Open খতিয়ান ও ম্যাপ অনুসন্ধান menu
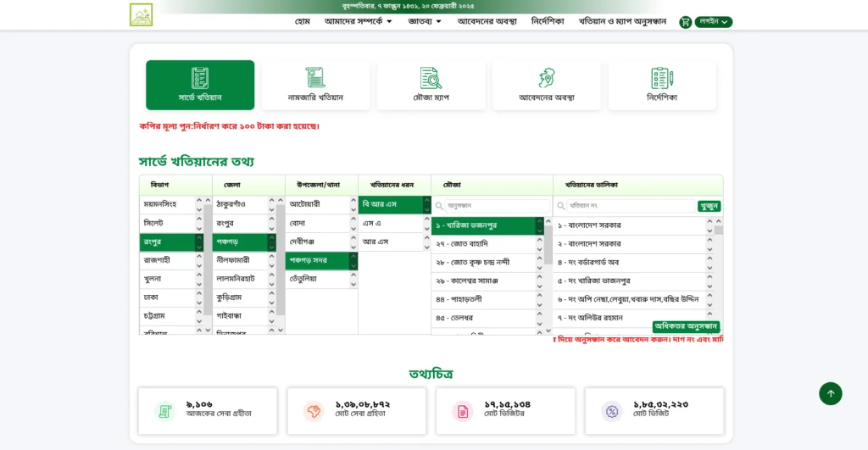 point(622,21)
